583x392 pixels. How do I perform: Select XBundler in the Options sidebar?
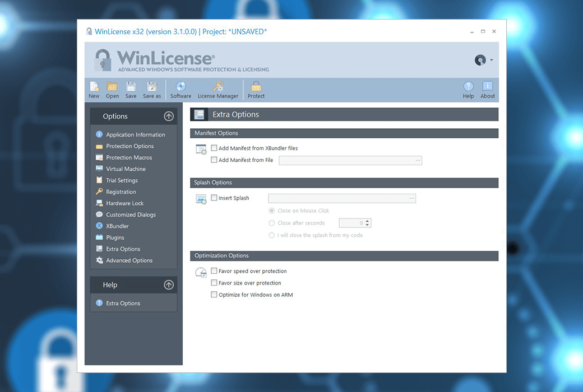tap(118, 226)
